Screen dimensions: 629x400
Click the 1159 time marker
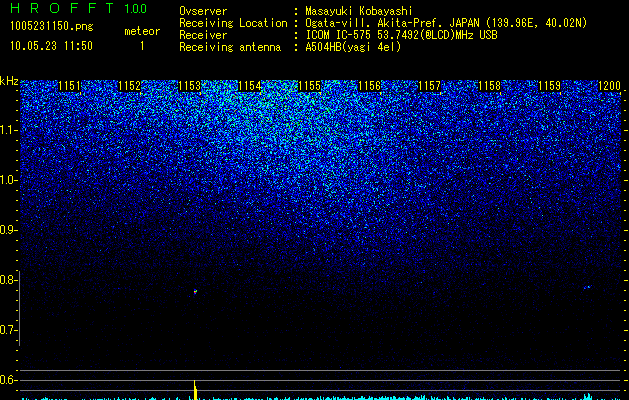tap(550, 86)
